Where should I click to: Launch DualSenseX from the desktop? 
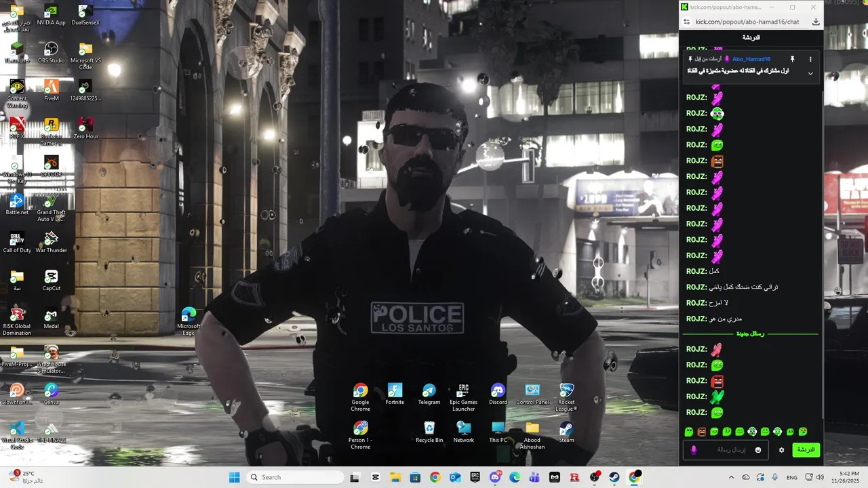pyautogui.click(x=85, y=15)
